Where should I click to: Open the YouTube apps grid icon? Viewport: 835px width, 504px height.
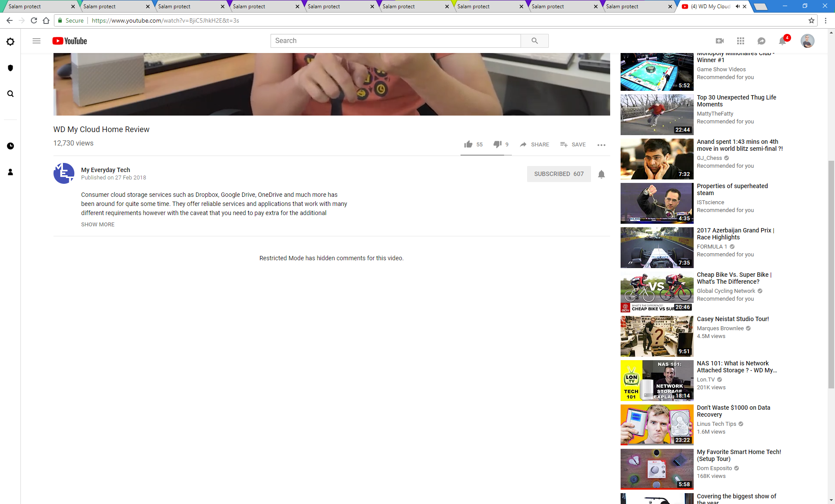pyautogui.click(x=741, y=41)
